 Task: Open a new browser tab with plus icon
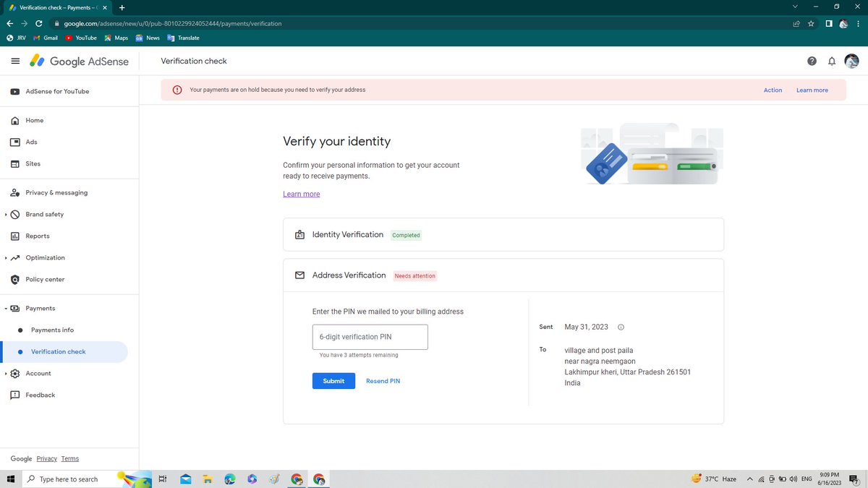point(122,7)
